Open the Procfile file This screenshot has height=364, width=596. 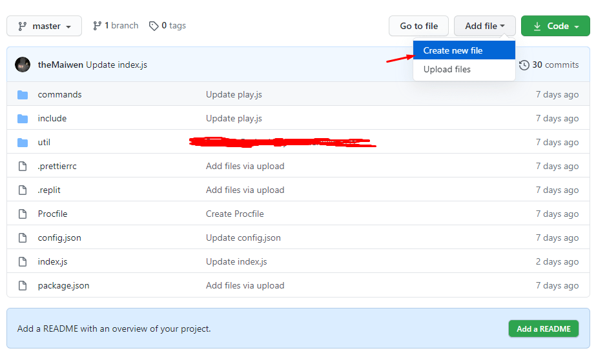(x=52, y=214)
